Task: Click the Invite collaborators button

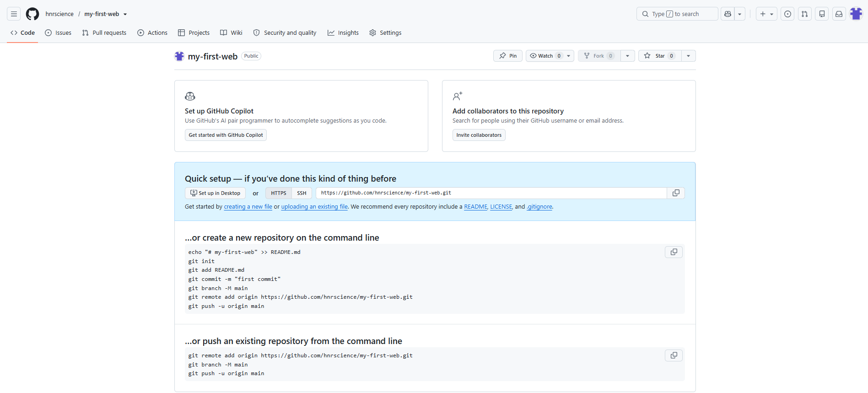Action: pos(479,135)
